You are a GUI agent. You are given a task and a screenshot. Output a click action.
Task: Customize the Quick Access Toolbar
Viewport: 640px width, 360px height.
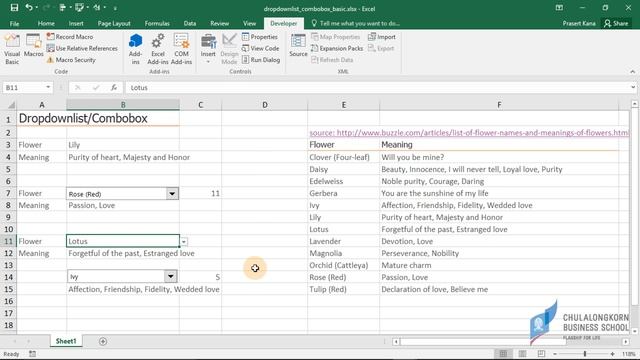point(115,8)
